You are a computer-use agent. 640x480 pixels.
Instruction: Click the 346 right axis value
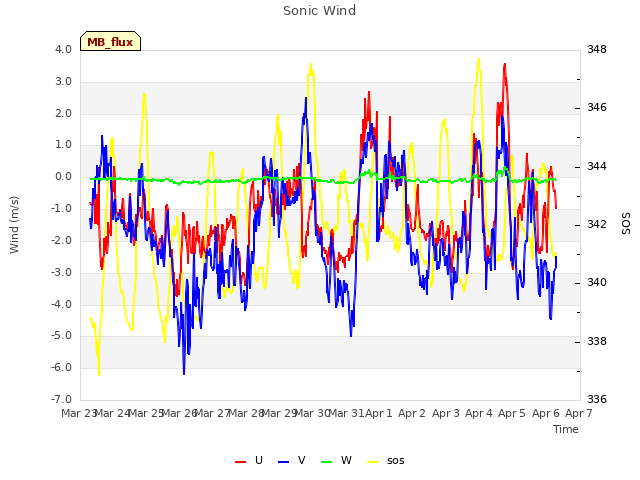click(x=597, y=108)
